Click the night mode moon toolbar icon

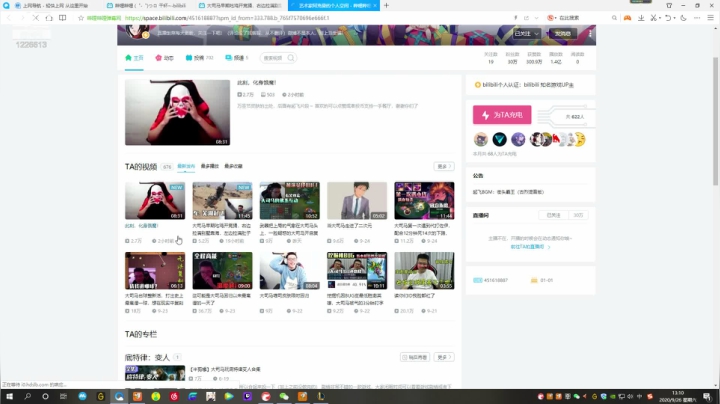(x=683, y=18)
